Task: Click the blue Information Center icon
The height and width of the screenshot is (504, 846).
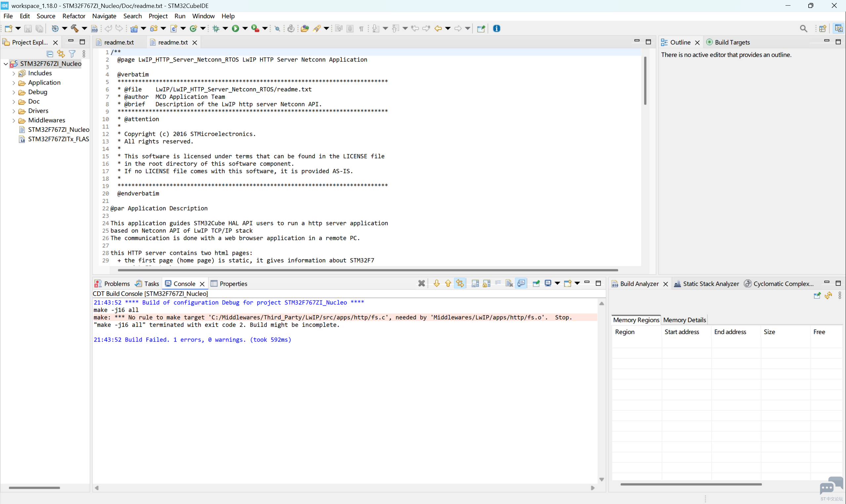Action: point(497,28)
